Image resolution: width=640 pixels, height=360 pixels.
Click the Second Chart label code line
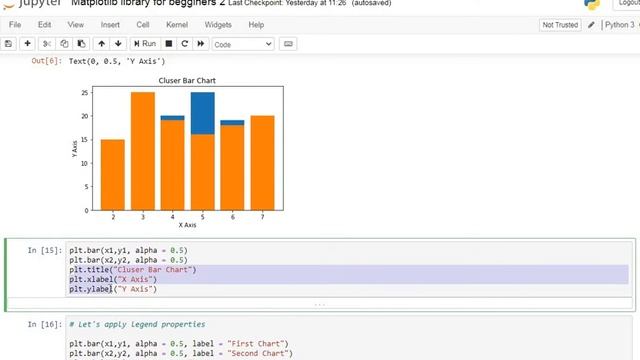[181, 354]
